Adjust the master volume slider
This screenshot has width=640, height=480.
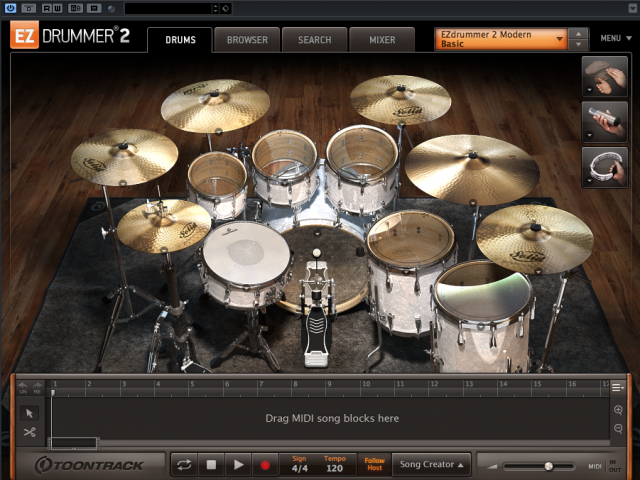[549, 466]
